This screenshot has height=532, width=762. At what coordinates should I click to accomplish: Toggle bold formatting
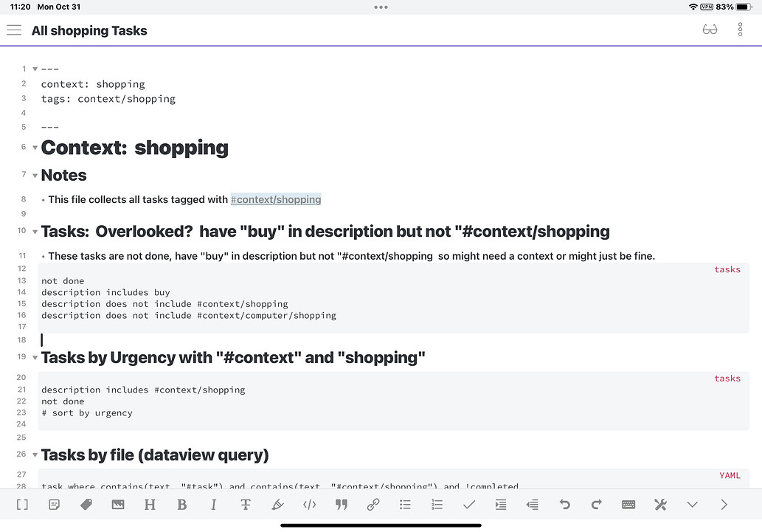[181, 505]
